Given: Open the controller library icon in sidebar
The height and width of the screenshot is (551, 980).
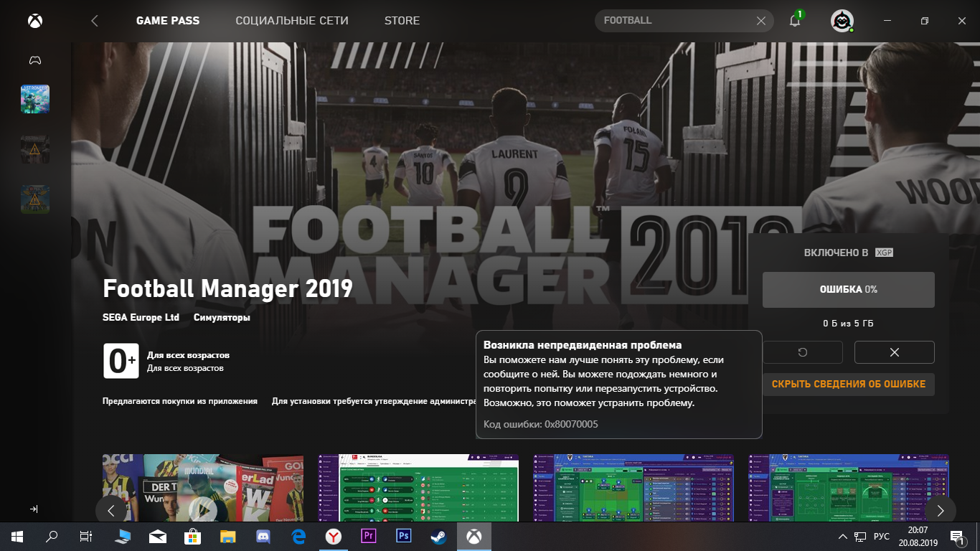Looking at the screenshot, I should tap(34, 60).
